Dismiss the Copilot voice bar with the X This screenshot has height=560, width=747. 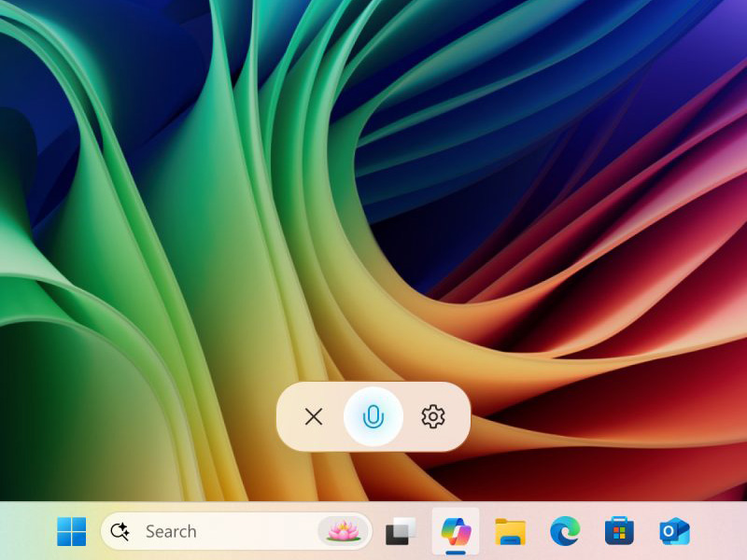[x=314, y=417]
